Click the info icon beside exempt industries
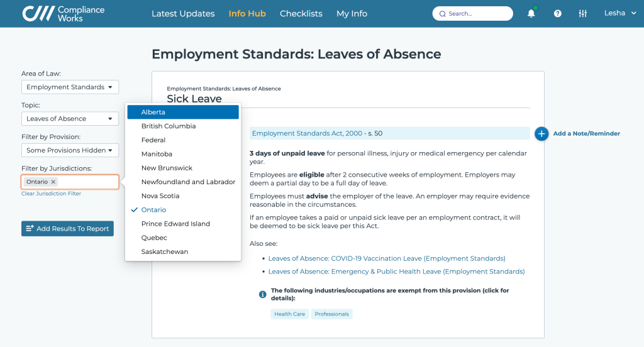This screenshot has height=347, width=644. tap(262, 294)
